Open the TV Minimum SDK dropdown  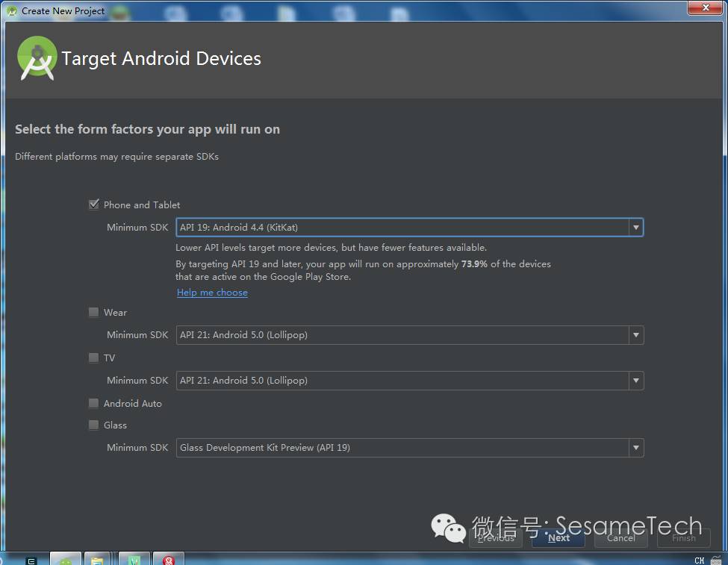409,381
